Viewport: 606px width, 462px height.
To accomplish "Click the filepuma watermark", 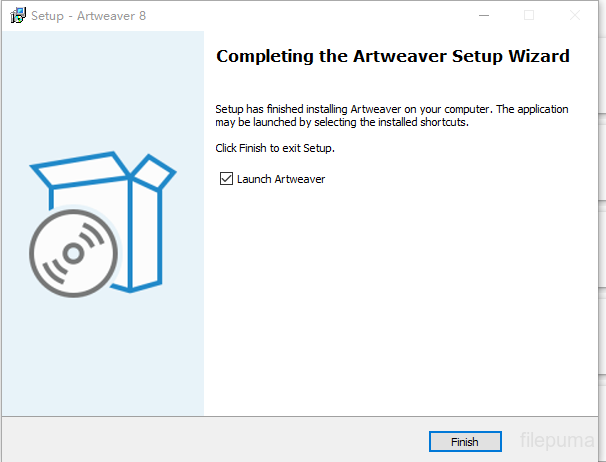I will click(x=558, y=440).
